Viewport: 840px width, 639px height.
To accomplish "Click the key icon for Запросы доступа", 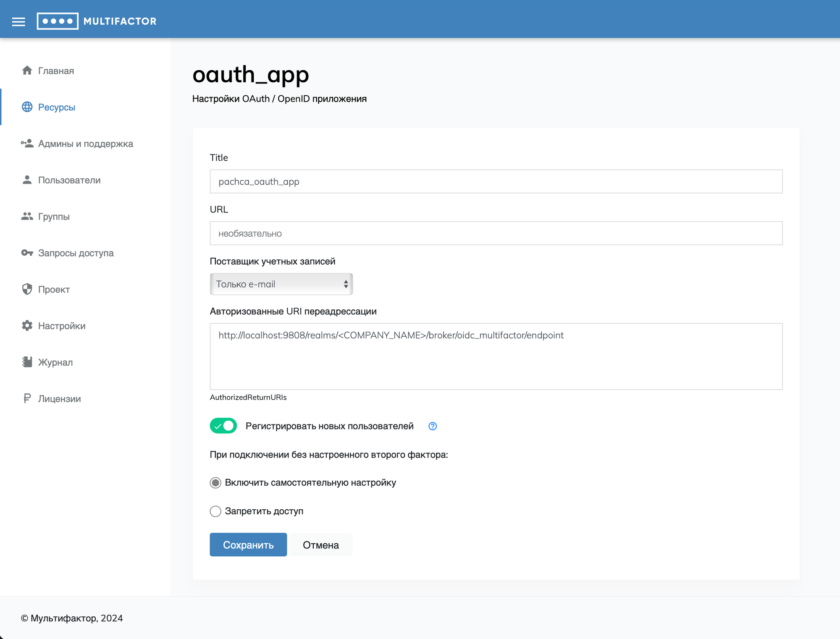I will click(x=27, y=253).
